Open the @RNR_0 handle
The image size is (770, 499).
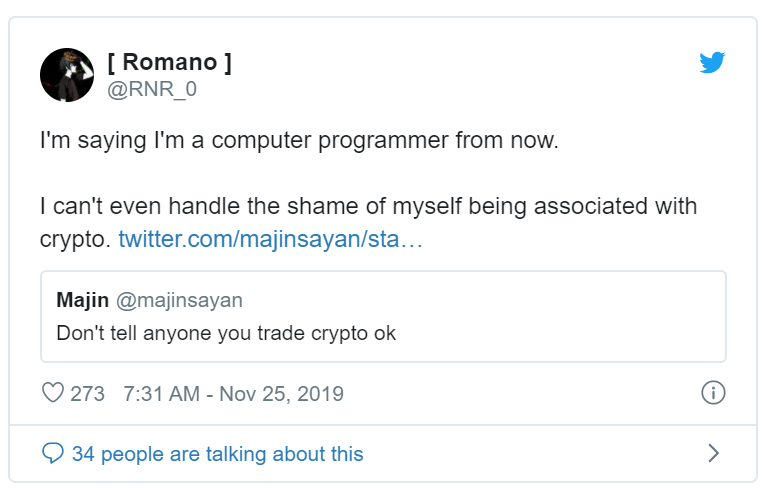tap(152, 89)
